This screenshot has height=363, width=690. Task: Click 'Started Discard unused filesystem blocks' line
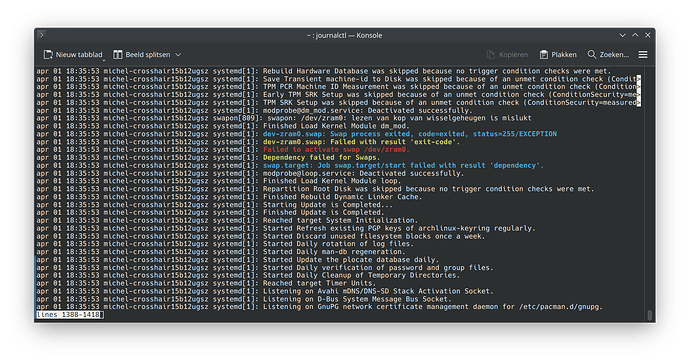pyautogui.click(x=374, y=236)
